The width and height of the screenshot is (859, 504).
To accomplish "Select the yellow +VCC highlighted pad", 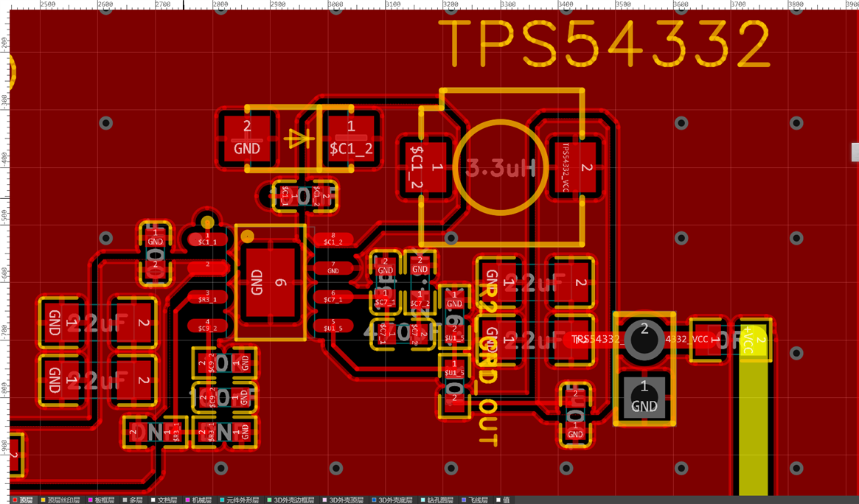I will point(754,339).
